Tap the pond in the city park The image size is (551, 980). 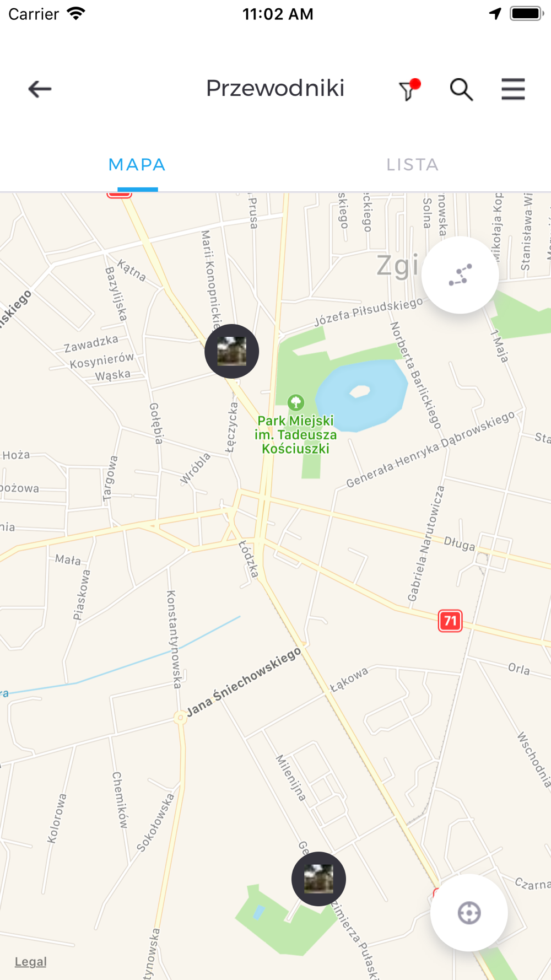(x=361, y=394)
